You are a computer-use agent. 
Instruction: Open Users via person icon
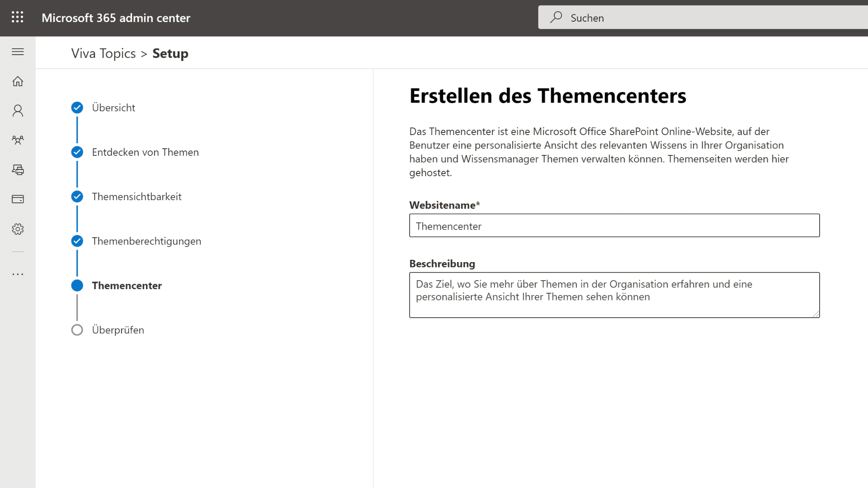[x=18, y=111]
